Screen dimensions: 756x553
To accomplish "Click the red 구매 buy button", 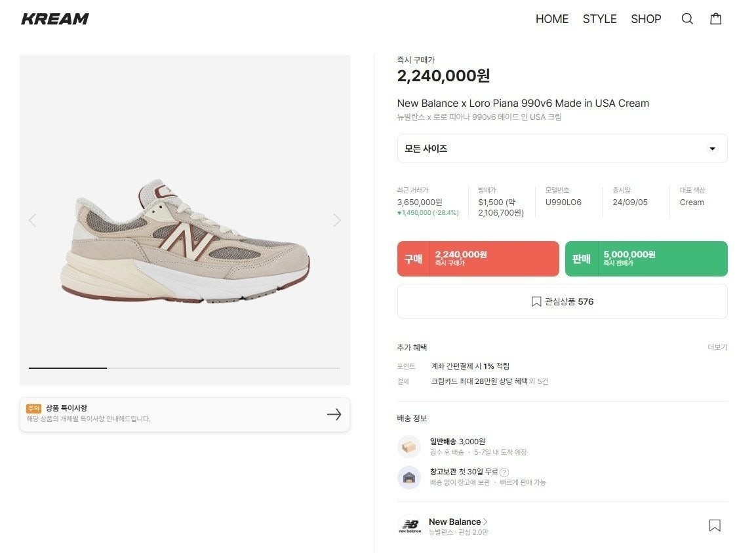I will 477,259.
